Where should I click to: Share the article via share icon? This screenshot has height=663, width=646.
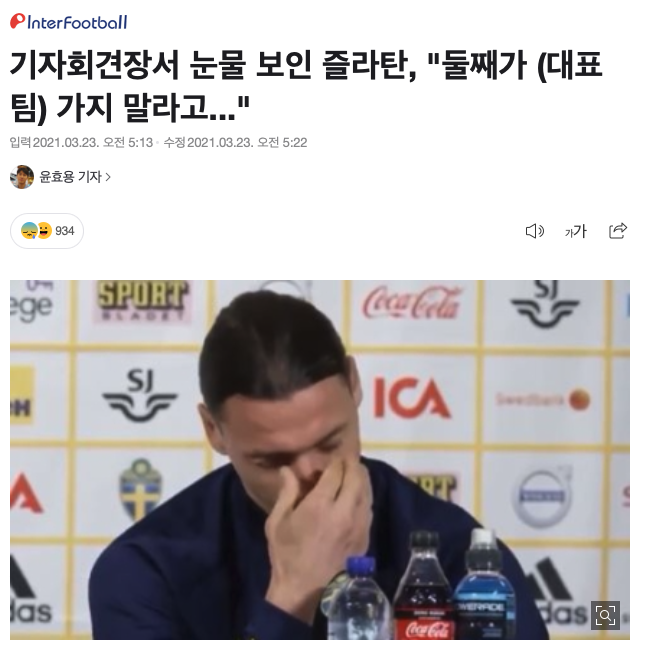point(618,231)
